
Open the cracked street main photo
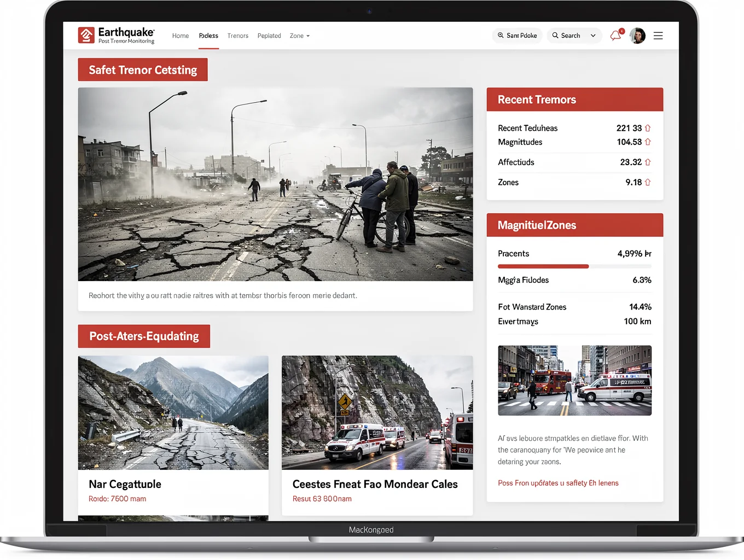275,184
